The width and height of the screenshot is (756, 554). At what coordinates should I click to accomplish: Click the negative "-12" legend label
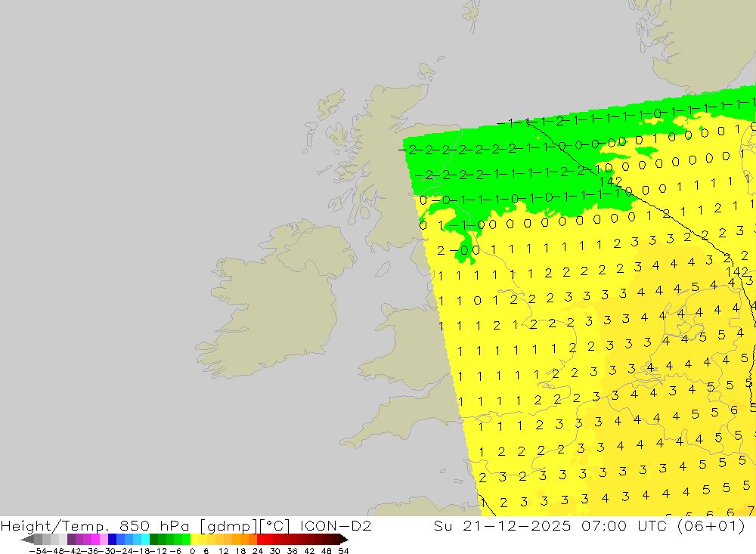(159, 551)
